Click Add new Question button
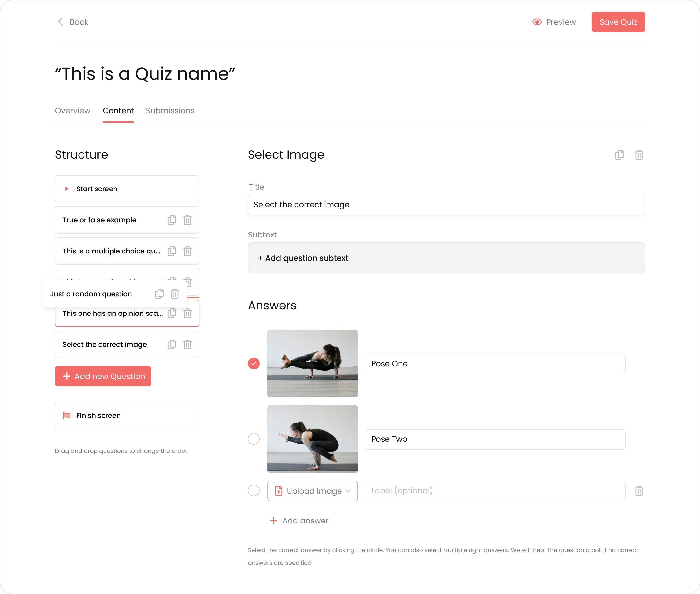700x594 pixels. [x=103, y=376]
